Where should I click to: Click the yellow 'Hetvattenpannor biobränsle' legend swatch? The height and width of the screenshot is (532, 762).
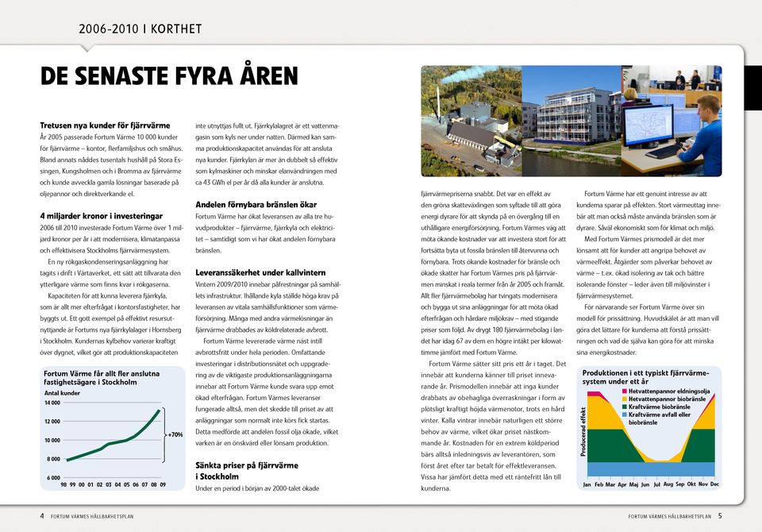625,399
